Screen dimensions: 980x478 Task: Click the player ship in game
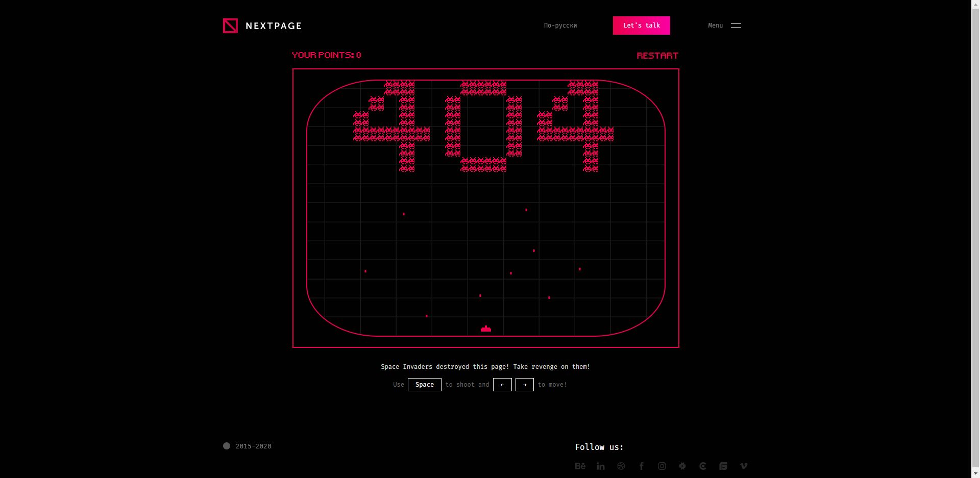point(486,329)
